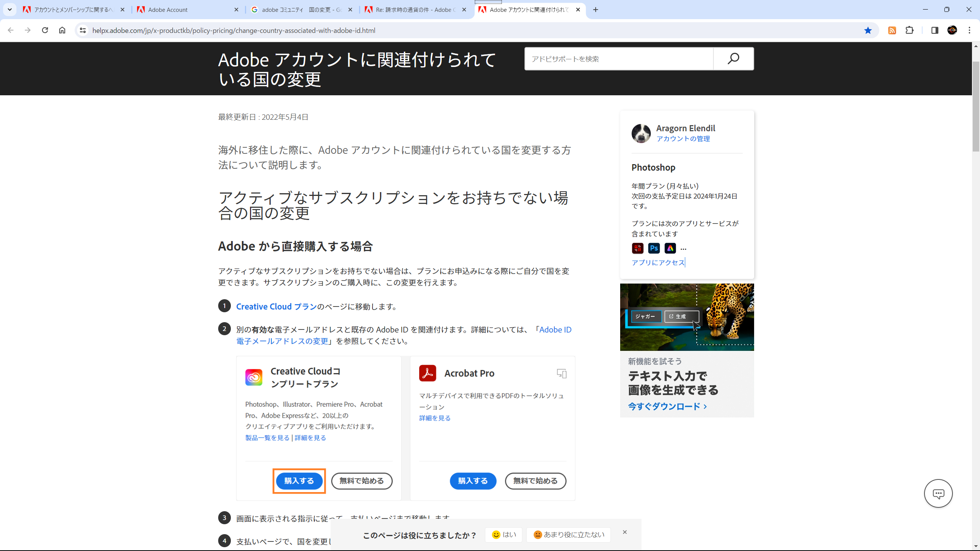Answer はい to feedback prompt
The width and height of the screenshot is (980, 551).
click(504, 535)
